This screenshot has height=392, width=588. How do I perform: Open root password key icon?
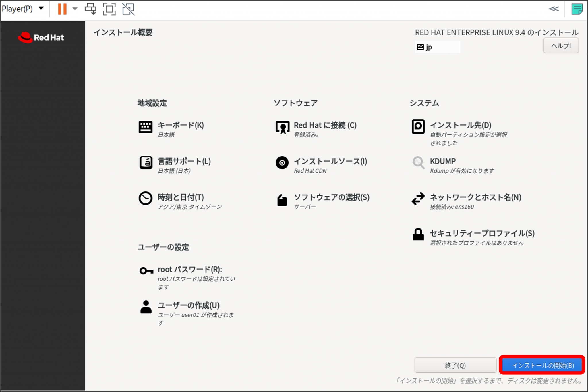[x=146, y=270]
